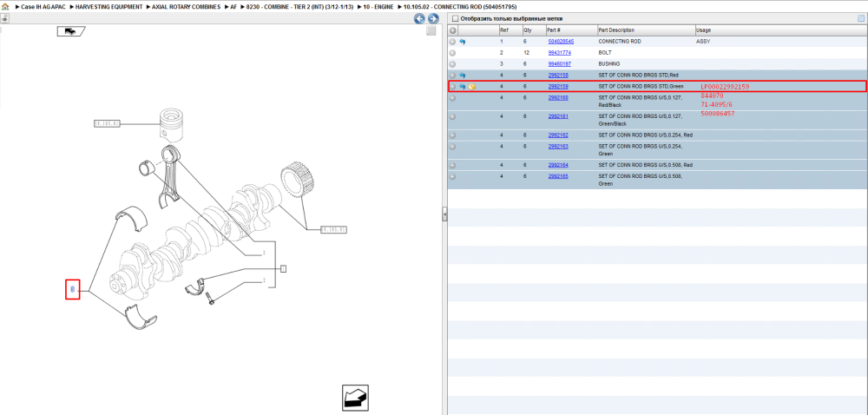Image resolution: width=868 pixels, height=415 pixels.
Task: Click blue arrow icon on row 2992159
Action: click(463, 87)
